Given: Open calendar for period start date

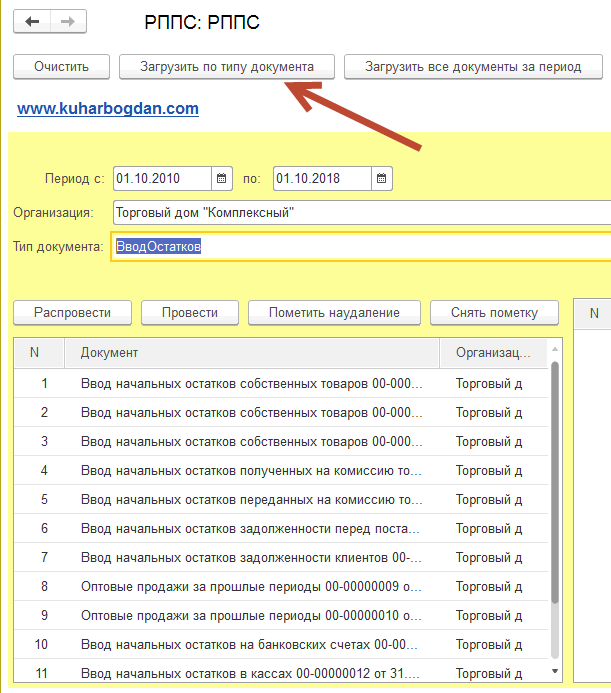Looking at the screenshot, I should coord(222,179).
